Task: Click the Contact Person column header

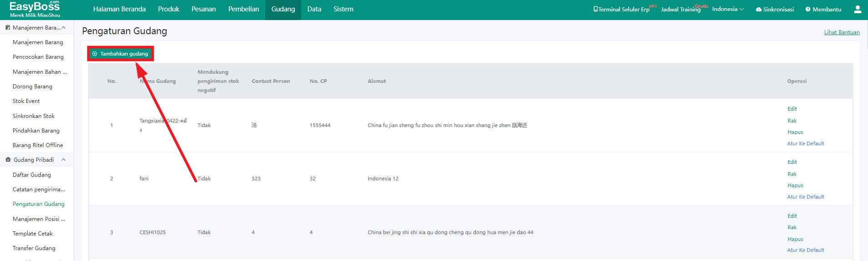Action: pyautogui.click(x=271, y=81)
